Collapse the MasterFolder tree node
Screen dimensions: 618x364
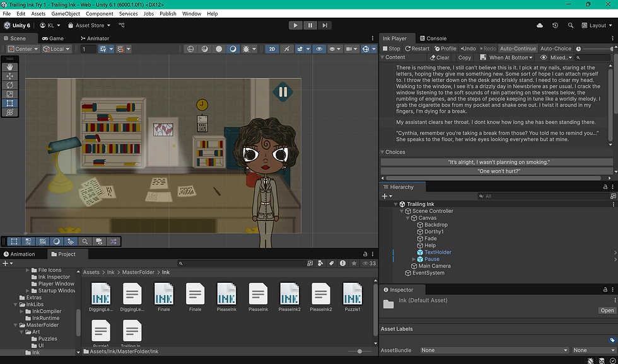(16, 325)
